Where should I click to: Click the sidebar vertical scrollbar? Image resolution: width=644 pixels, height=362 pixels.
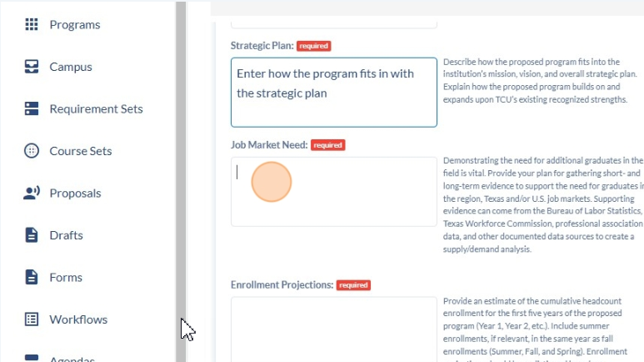pos(181,181)
